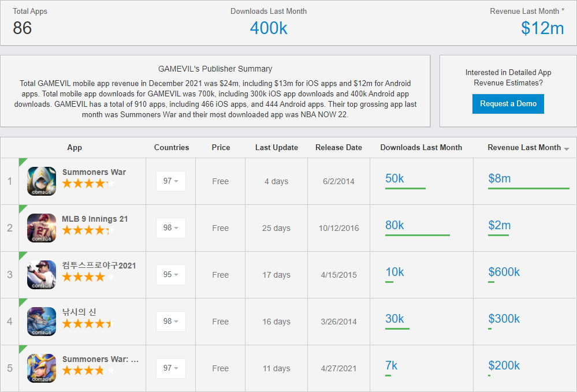The image size is (577, 392).
Task: Click the 7k downloads value in row 5
Action: click(x=392, y=365)
